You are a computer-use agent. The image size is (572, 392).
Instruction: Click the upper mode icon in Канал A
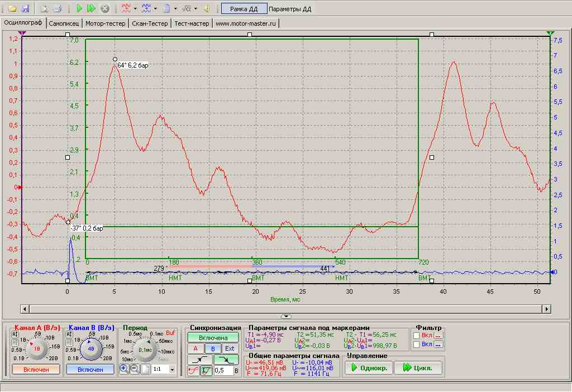coord(15,334)
